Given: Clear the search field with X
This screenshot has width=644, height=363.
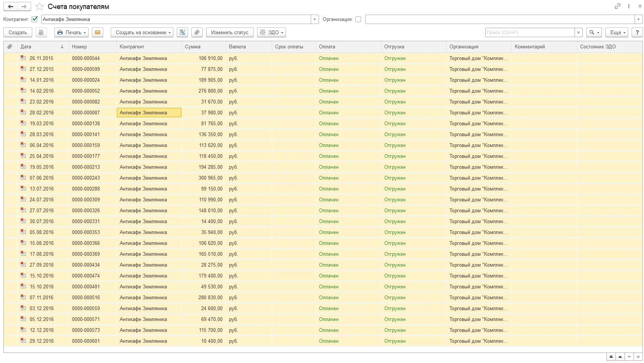Looking at the screenshot, I should tap(579, 33).
